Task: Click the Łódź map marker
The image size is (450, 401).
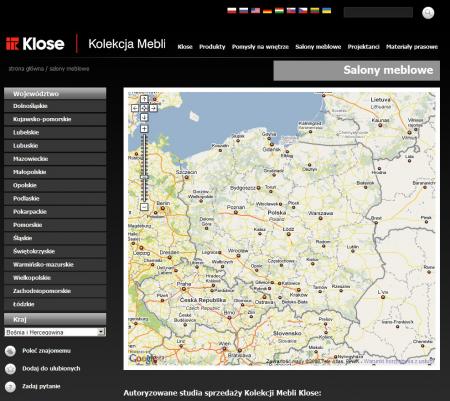Action: (289, 234)
